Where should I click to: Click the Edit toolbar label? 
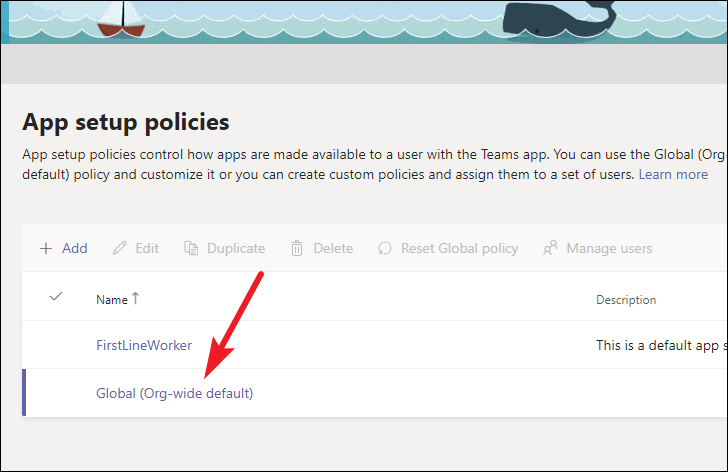[x=147, y=248]
